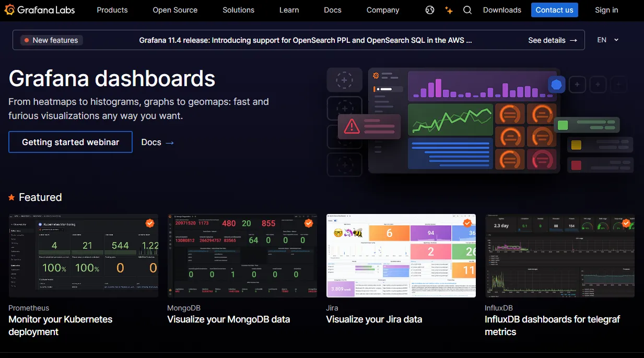The width and height of the screenshot is (644, 358).
Task: Open the Company menu
Action: click(383, 10)
